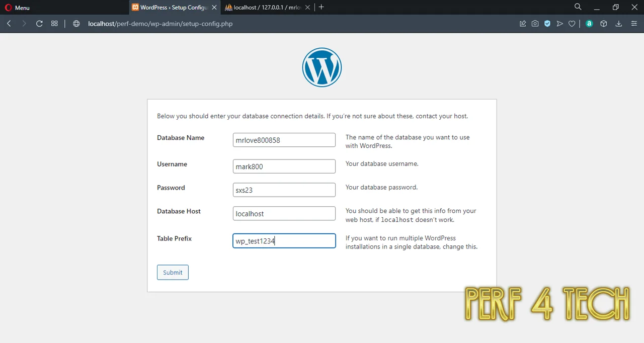Screen dimensions: 644x343
Task: Click the Database Name label
Action: point(181,137)
